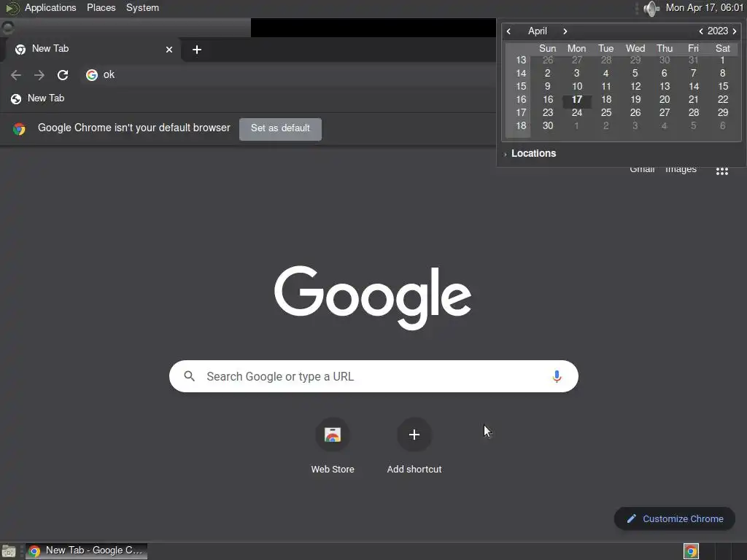
Task: Start voice search with the microphone icon
Action: 557,376
